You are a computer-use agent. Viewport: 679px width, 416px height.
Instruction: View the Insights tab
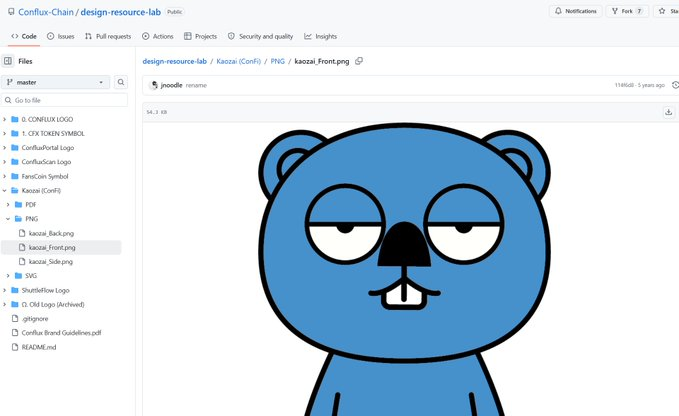320,36
